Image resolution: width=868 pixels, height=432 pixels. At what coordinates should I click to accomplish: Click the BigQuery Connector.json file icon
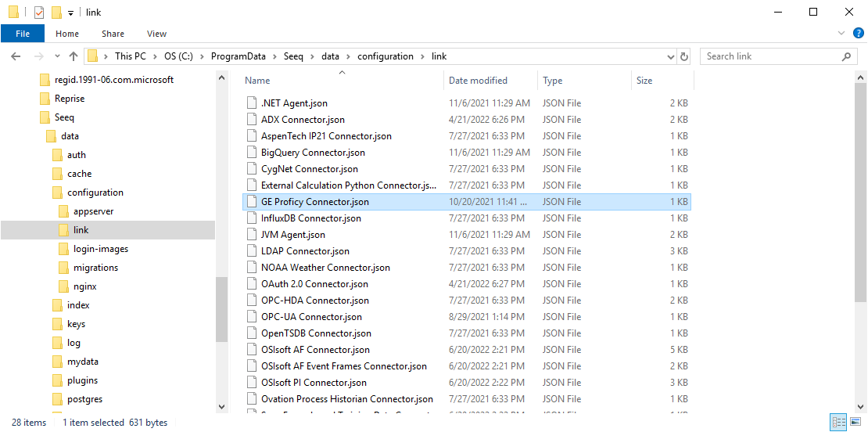(x=252, y=153)
